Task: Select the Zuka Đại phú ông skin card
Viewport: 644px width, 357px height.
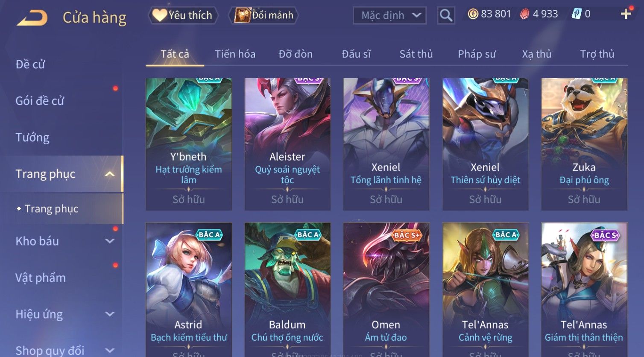Action: (x=584, y=144)
